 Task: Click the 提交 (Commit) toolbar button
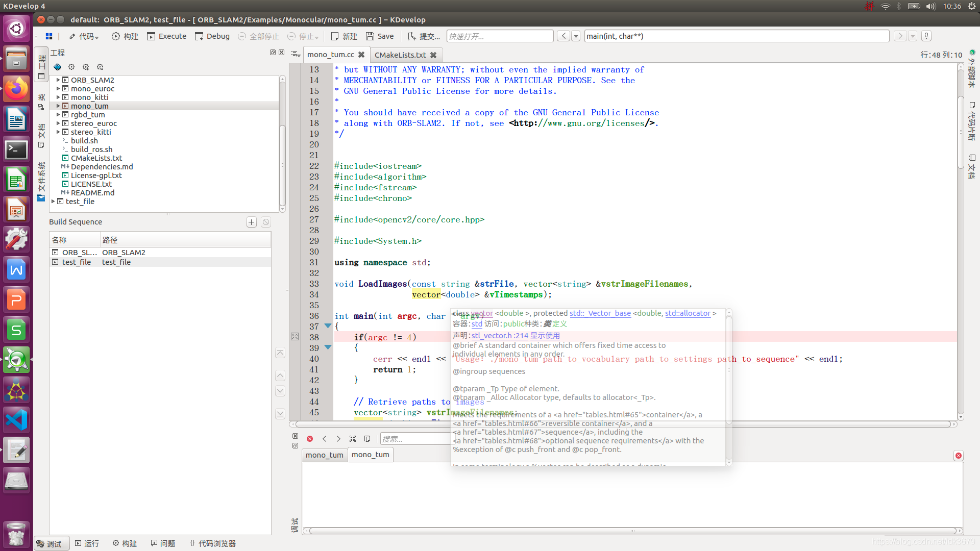pyautogui.click(x=424, y=36)
